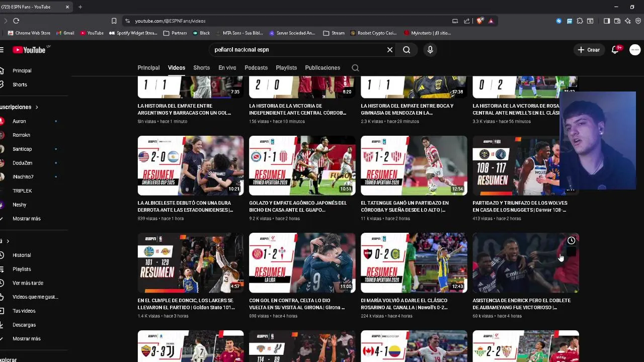The width and height of the screenshot is (644, 362).
Task: Reload the page in the browser
Action: 16,21
